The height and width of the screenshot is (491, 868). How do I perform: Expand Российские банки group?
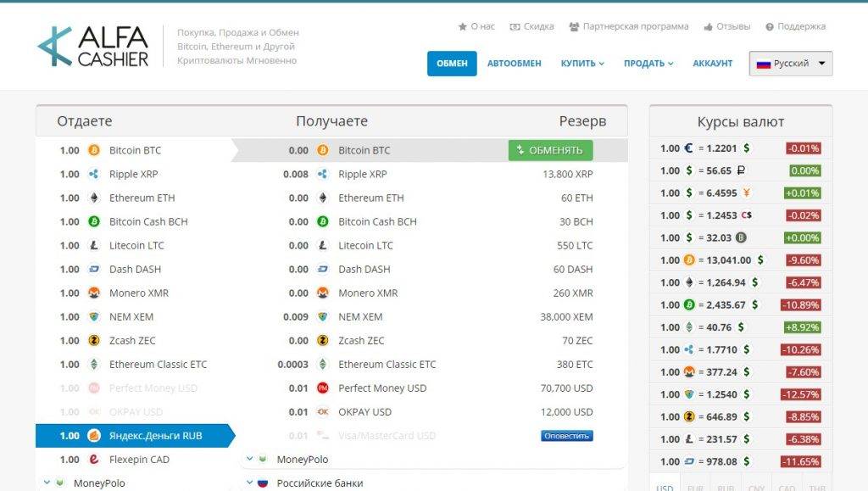(x=250, y=483)
